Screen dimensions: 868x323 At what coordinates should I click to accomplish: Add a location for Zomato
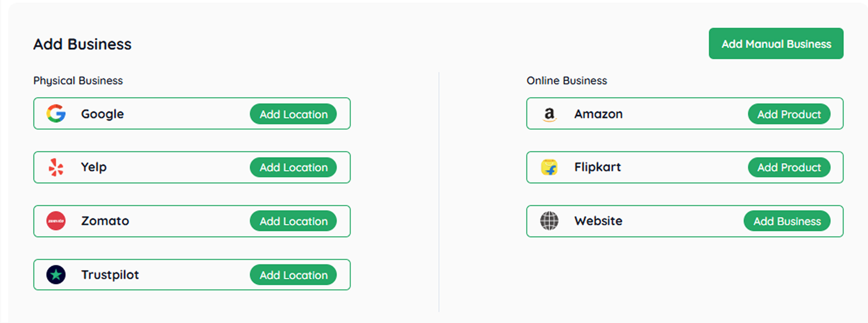tap(293, 221)
